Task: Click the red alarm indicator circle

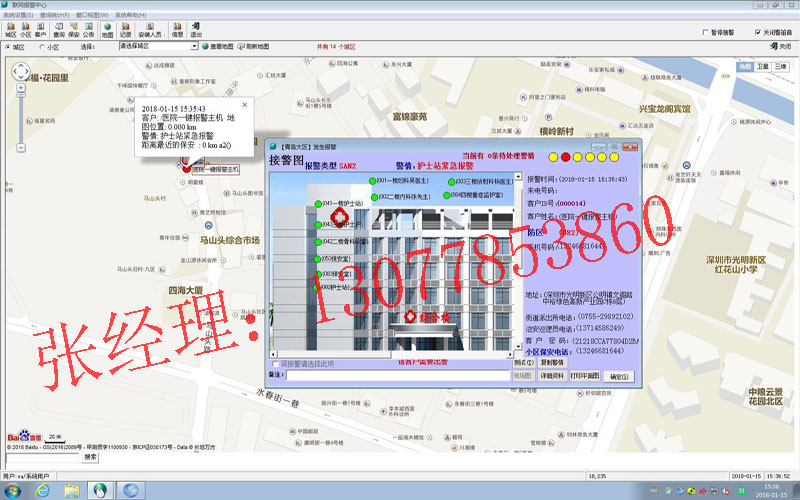Action: coord(565,157)
